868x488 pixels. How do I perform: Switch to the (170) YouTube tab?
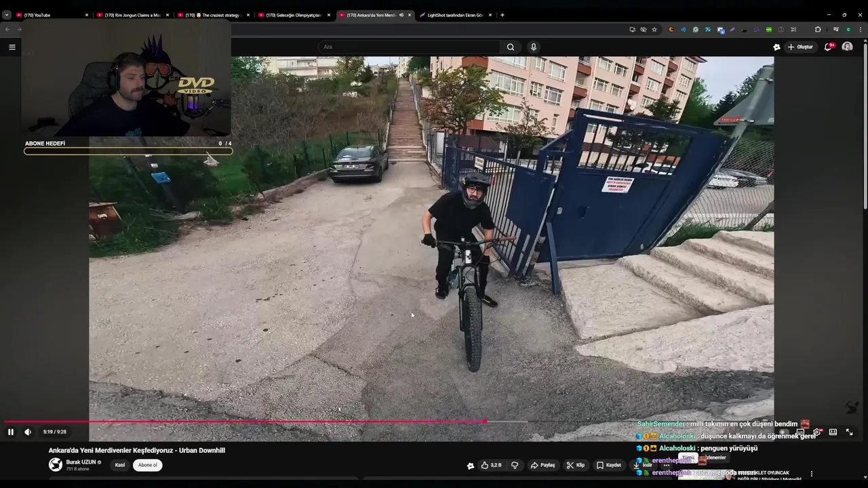point(53,15)
